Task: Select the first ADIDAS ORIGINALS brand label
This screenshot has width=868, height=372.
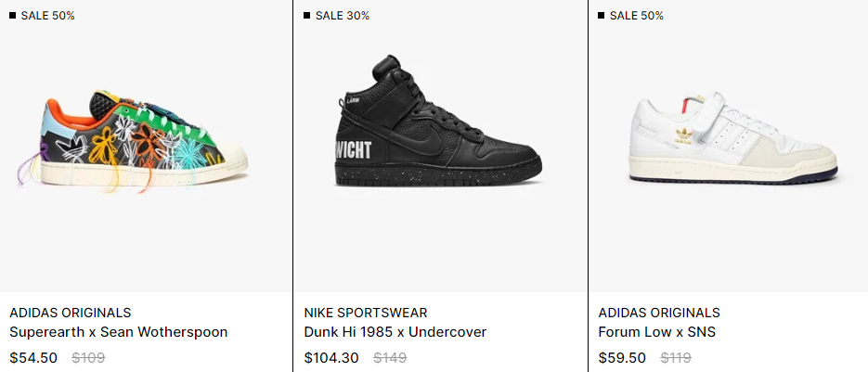Action: pyautogui.click(x=71, y=313)
